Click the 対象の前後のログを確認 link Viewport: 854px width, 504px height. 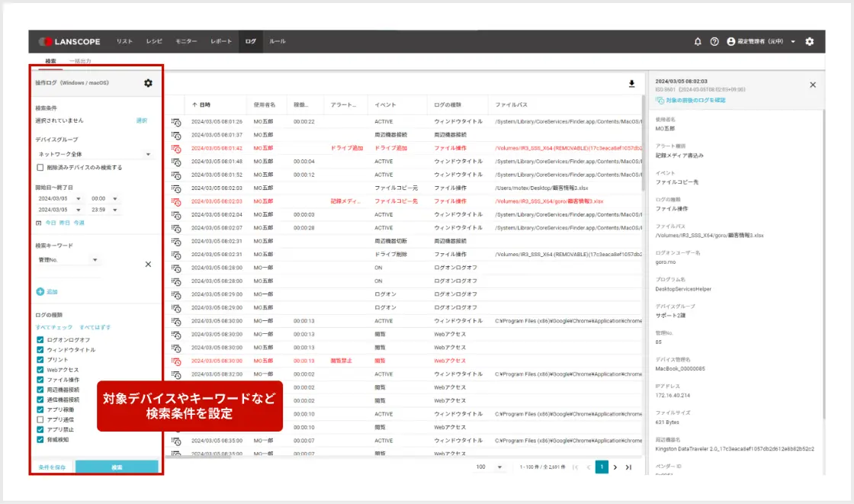tap(691, 100)
